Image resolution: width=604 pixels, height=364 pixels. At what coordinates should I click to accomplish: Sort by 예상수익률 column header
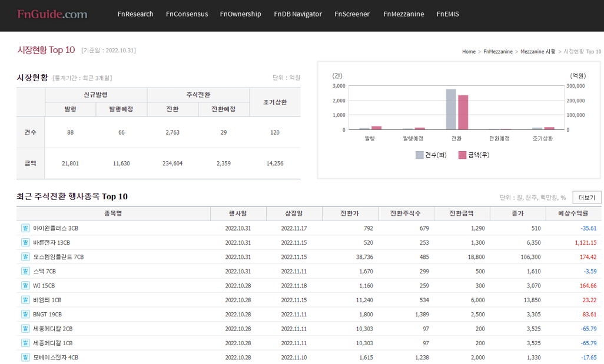573,213
